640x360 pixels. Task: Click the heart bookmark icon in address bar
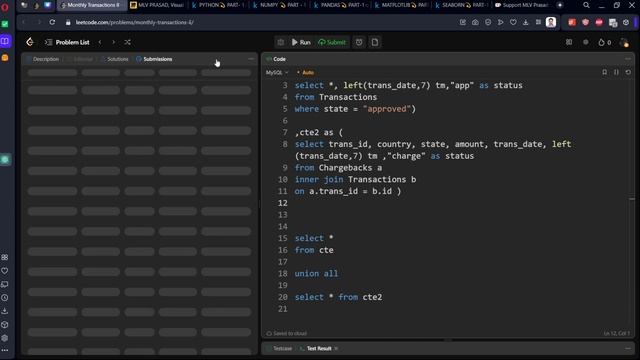click(513, 22)
